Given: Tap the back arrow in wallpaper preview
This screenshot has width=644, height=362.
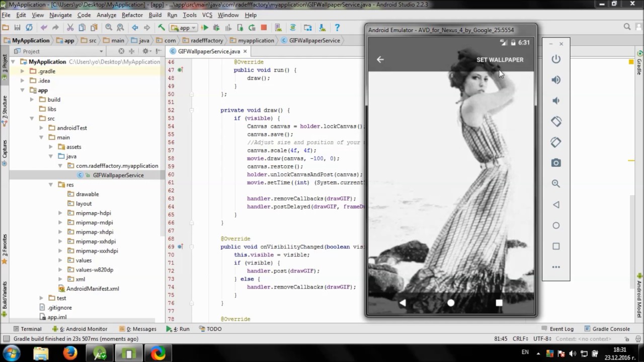Looking at the screenshot, I should [x=380, y=59].
